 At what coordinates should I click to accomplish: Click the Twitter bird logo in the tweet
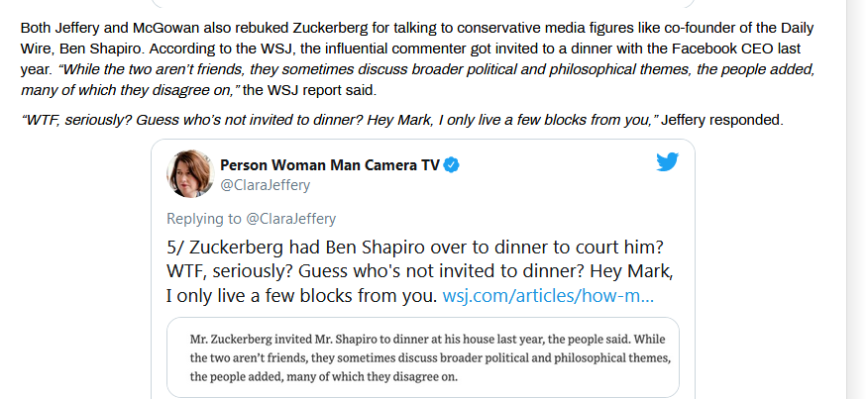point(667,162)
